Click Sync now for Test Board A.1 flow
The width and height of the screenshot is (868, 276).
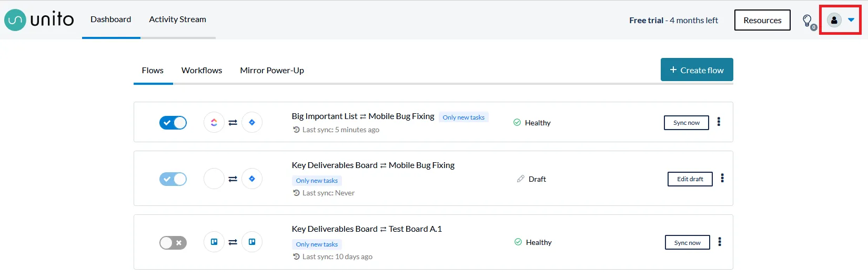click(x=687, y=243)
